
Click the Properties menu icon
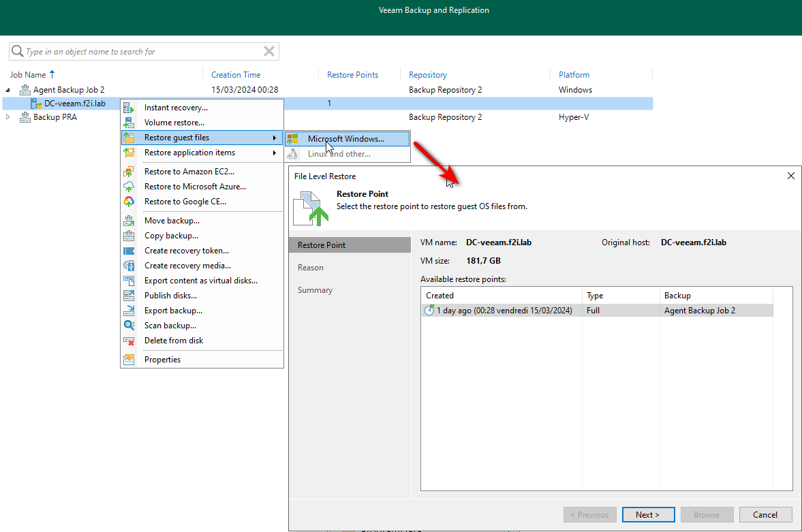click(x=128, y=360)
